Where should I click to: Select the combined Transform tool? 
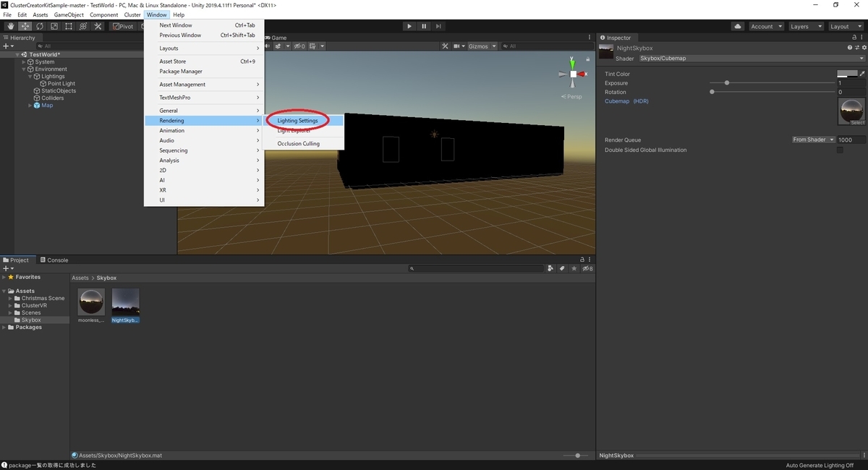click(x=82, y=26)
